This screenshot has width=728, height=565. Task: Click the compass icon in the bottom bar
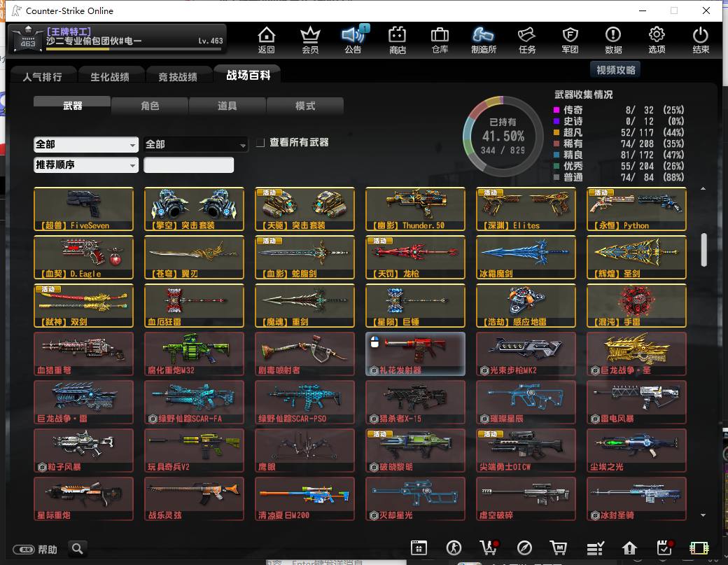point(524,547)
